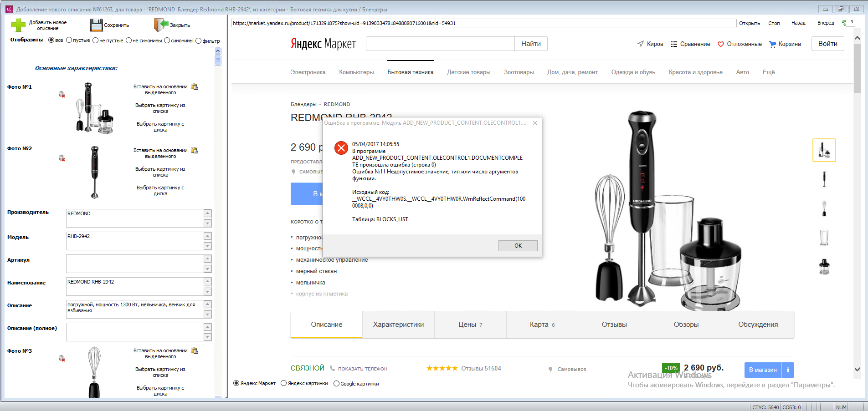Select the Яндекс Маркет source radio button
This screenshot has width=868, height=411.
coord(236,383)
